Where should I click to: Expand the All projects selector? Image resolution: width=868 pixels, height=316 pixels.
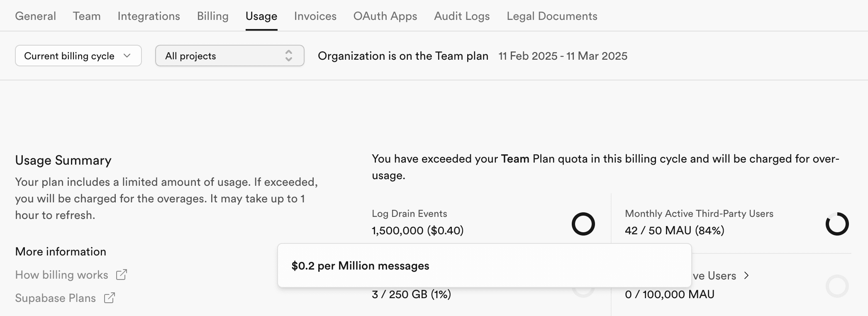click(229, 56)
